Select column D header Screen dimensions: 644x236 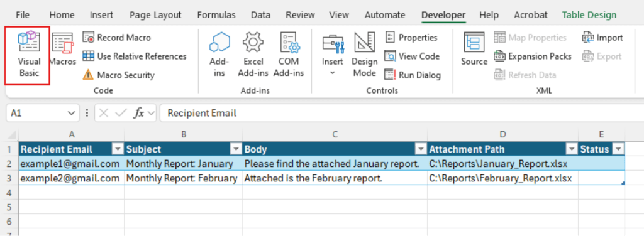point(502,134)
